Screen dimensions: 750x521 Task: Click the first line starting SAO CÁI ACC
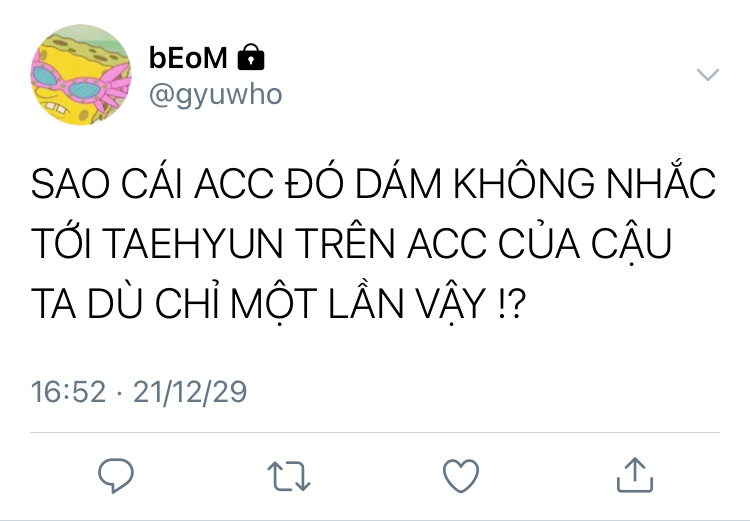tap(373, 181)
